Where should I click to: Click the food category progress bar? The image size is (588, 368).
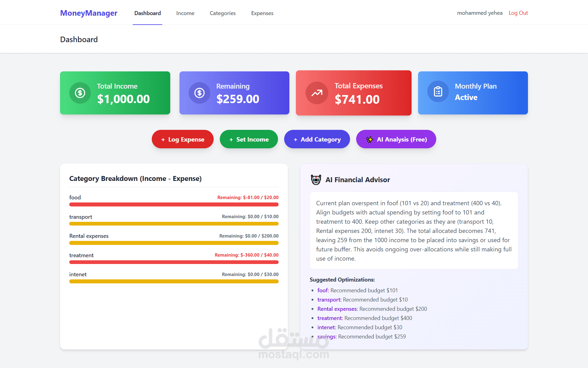click(174, 204)
